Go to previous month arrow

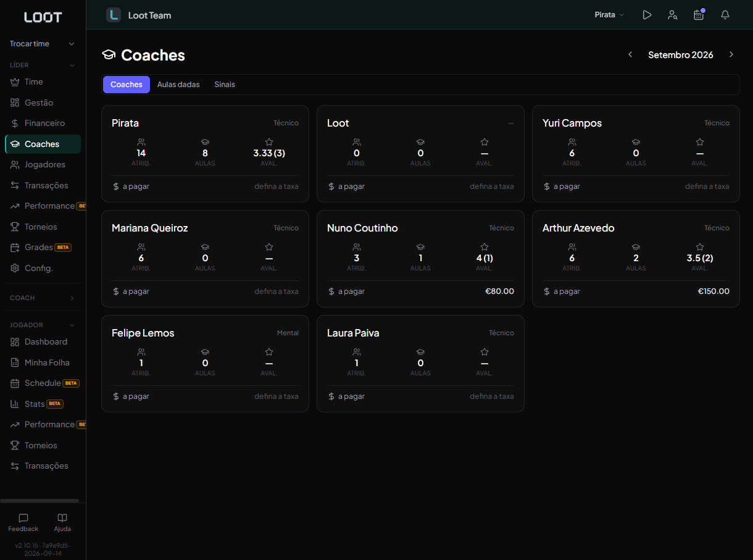[630, 54]
